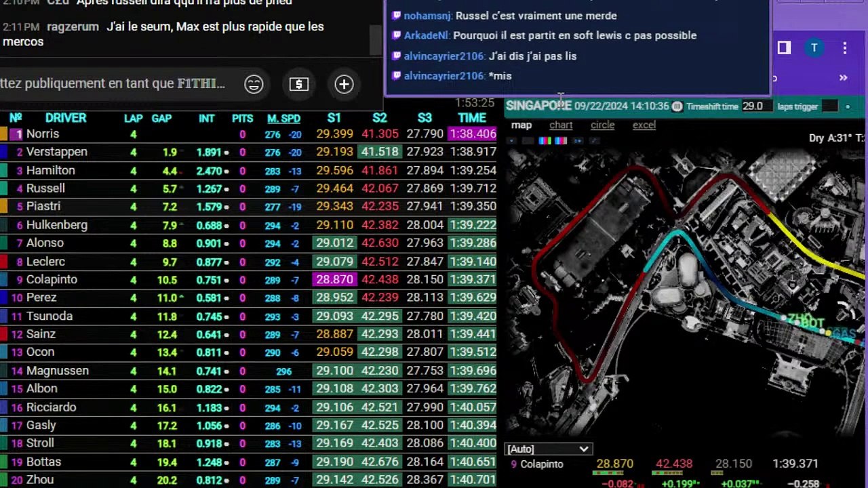Image resolution: width=868 pixels, height=488 pixels.
Task: Click alvincayrier2106 badge icon on '*mis' message
Action: (397, 76)
